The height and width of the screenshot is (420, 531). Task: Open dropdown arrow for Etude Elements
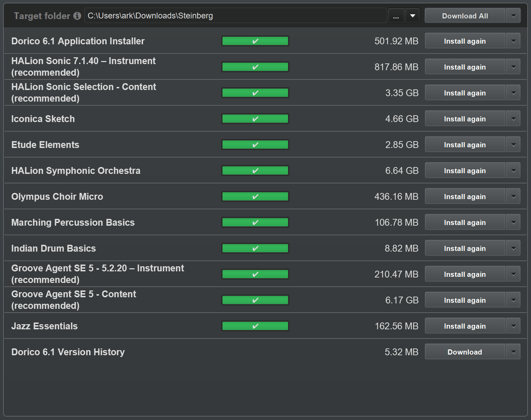(x=513, y=145)
